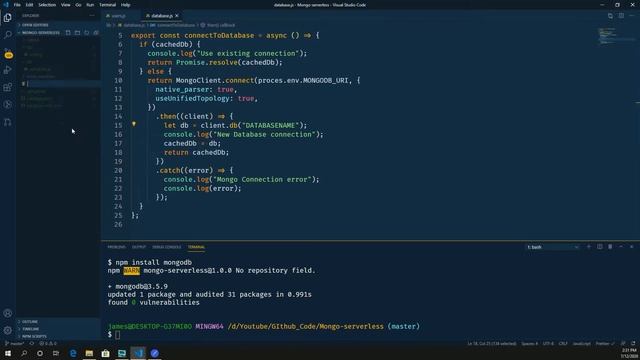640x360 pixels.
Task: Open the Explorer view in activity bar
Action: (x=8, y=18)
